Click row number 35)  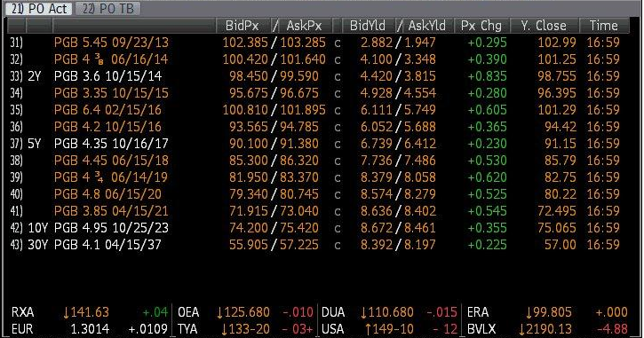tap(16, 109)
